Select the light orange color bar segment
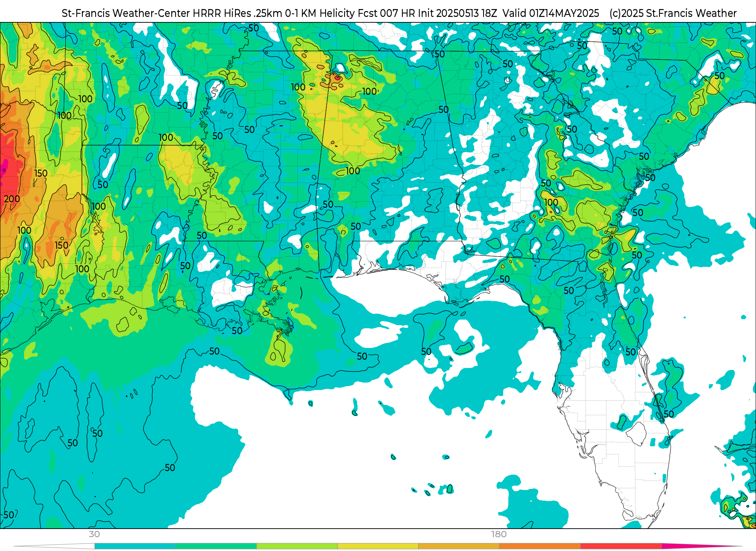This screenshot has width=756, height=551. point(459,546)
